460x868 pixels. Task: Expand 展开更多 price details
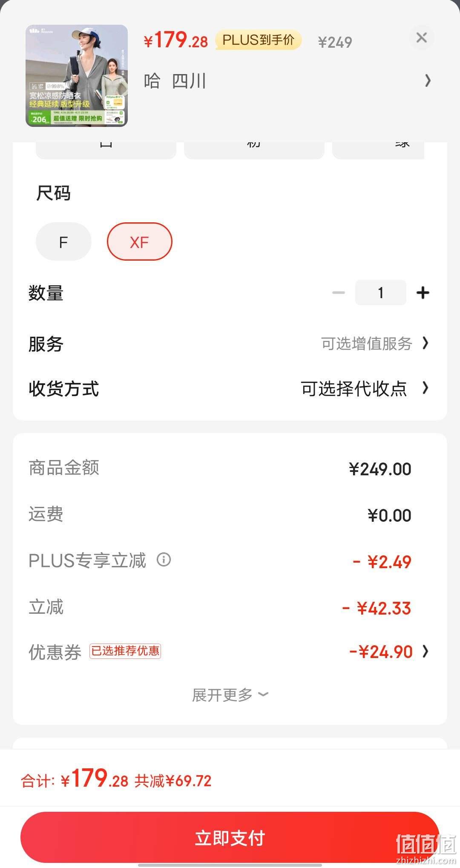pyautogui.click(x=230, y=695)
